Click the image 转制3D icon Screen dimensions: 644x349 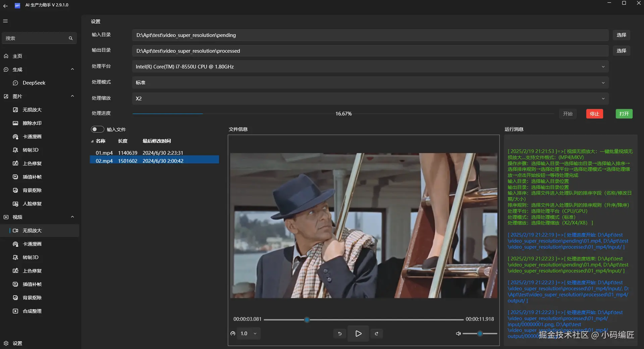pos(15,150)
